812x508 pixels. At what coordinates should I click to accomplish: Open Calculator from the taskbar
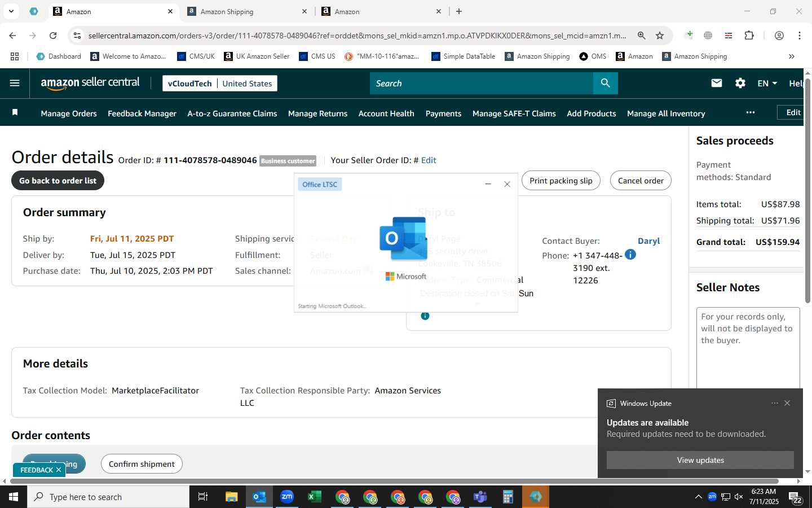508,497
